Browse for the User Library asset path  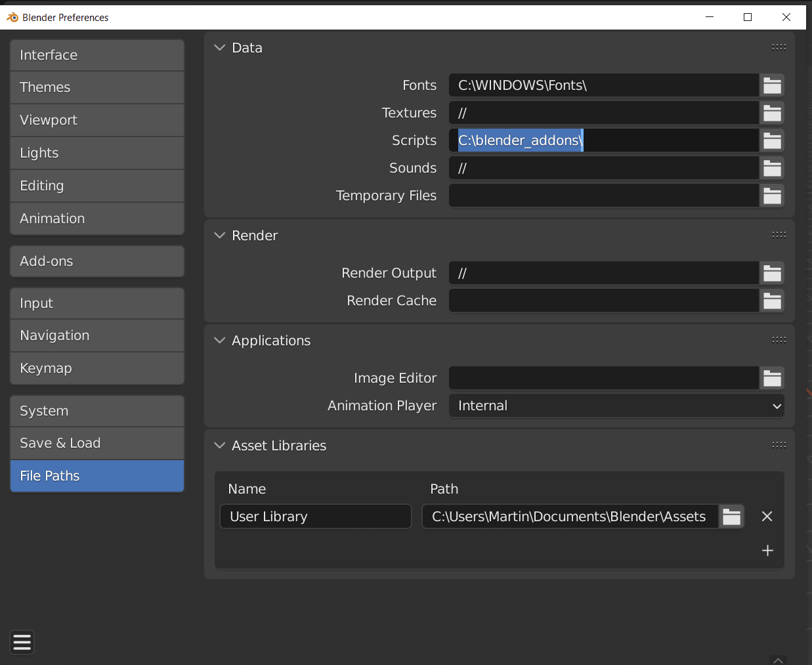point(731,517)
